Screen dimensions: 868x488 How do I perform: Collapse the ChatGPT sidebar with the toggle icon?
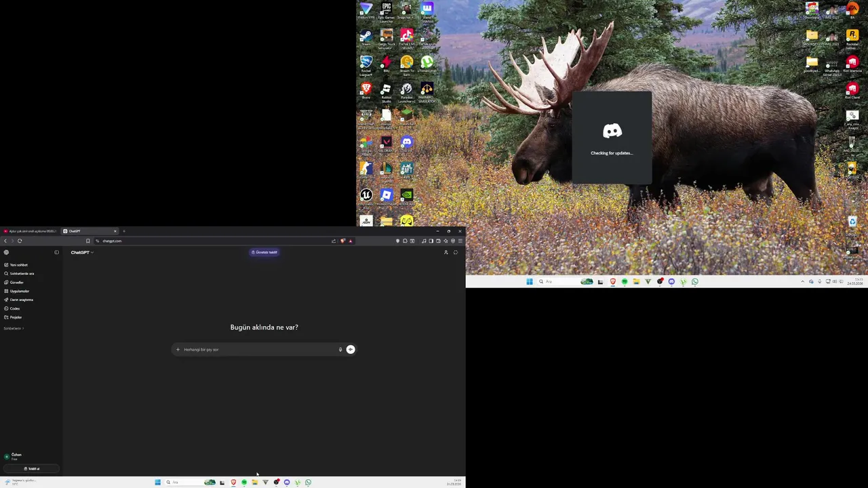coord(56,252)
